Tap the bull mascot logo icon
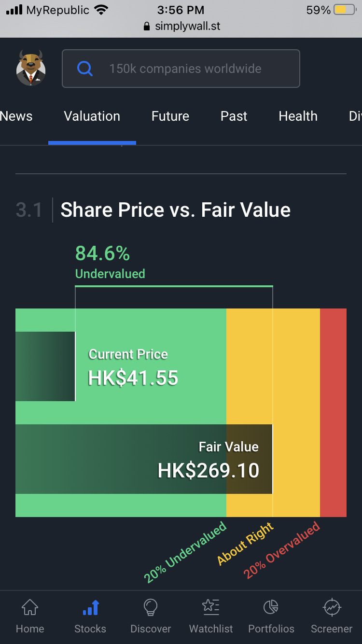 tap(31, 69)
